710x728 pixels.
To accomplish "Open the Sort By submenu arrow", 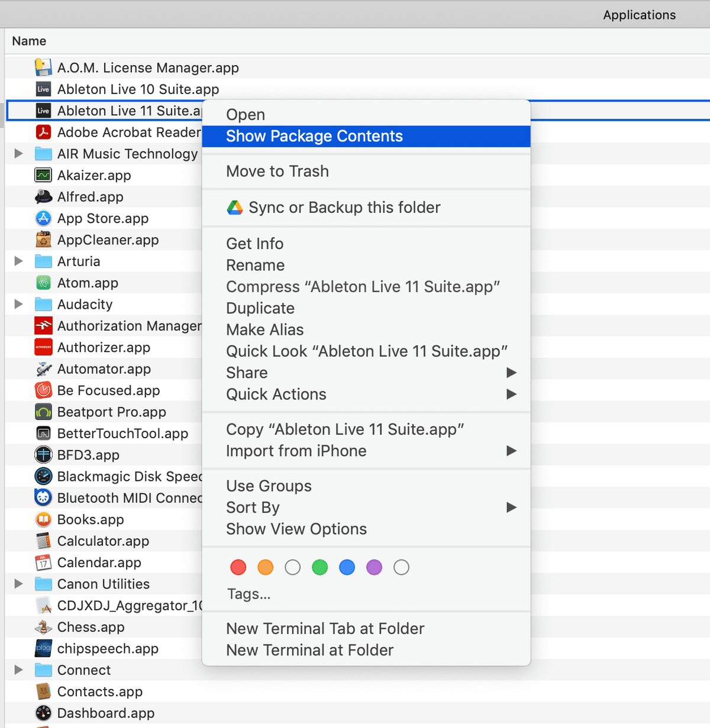I will click(x=512, y=507).
